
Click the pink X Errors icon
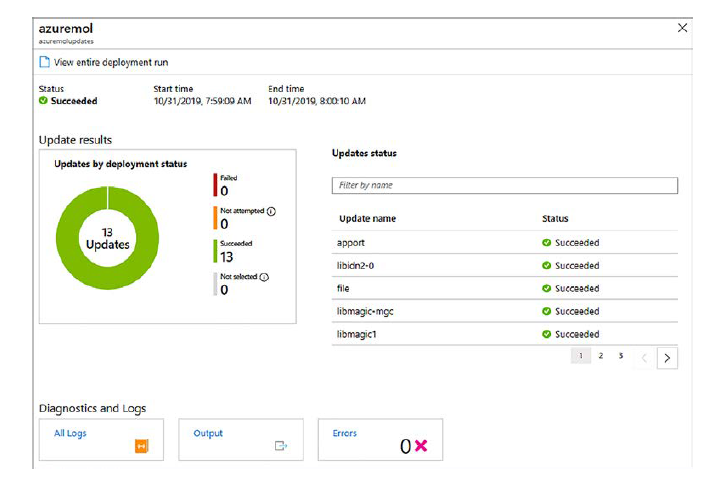point(420,446)
